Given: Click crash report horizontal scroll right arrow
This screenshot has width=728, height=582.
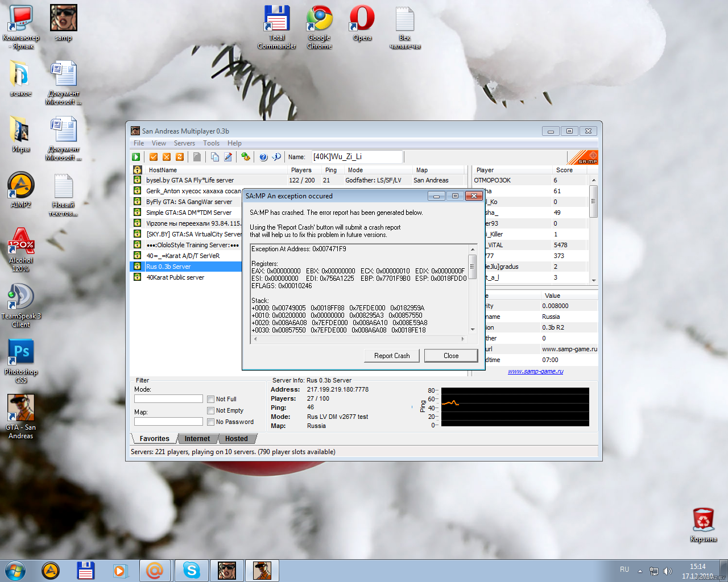Looking at the screenshot, I should [463, 339].
